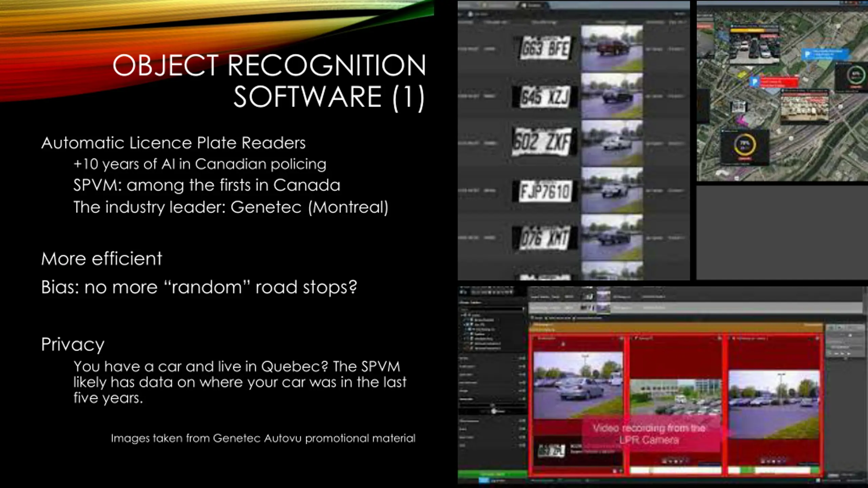Click 'Bias: no more "random" road stops?'
The width and height of the screenshot is (868, 488).
click(x=199, y=287)
